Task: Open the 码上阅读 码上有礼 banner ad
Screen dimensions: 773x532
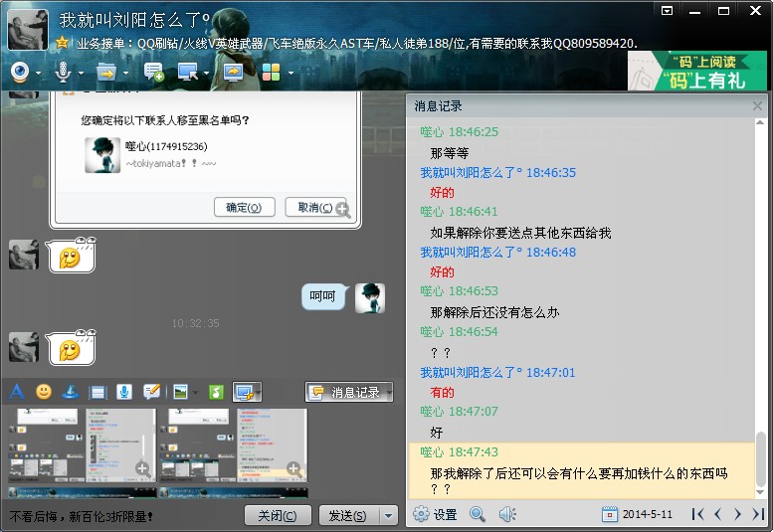Action: tap(697, 71)
